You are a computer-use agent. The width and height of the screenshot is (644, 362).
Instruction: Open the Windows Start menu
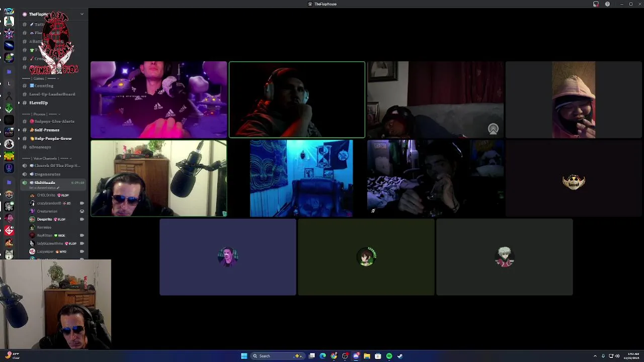[x=244, y=356]
